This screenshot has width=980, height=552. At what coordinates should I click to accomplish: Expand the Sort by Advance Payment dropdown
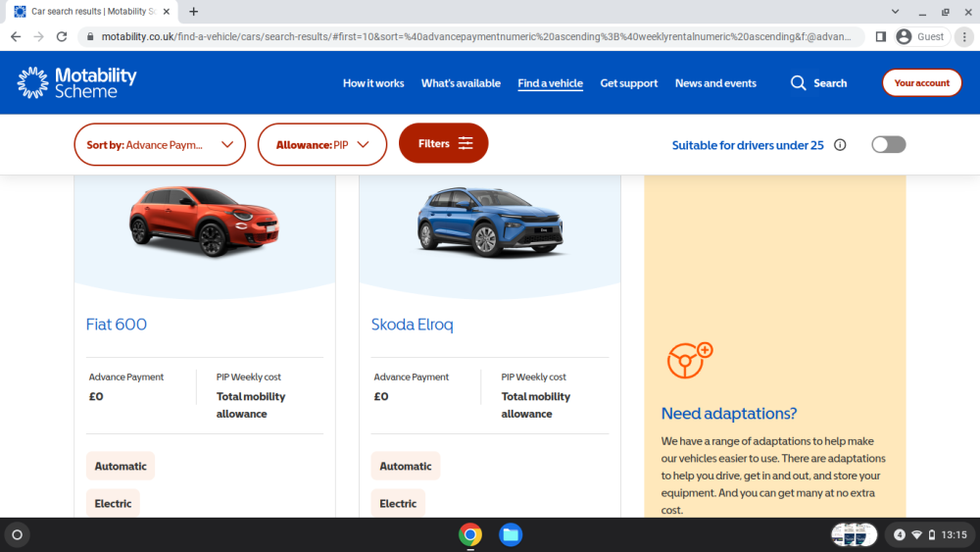pyautogui.click(x=160, y=145)
